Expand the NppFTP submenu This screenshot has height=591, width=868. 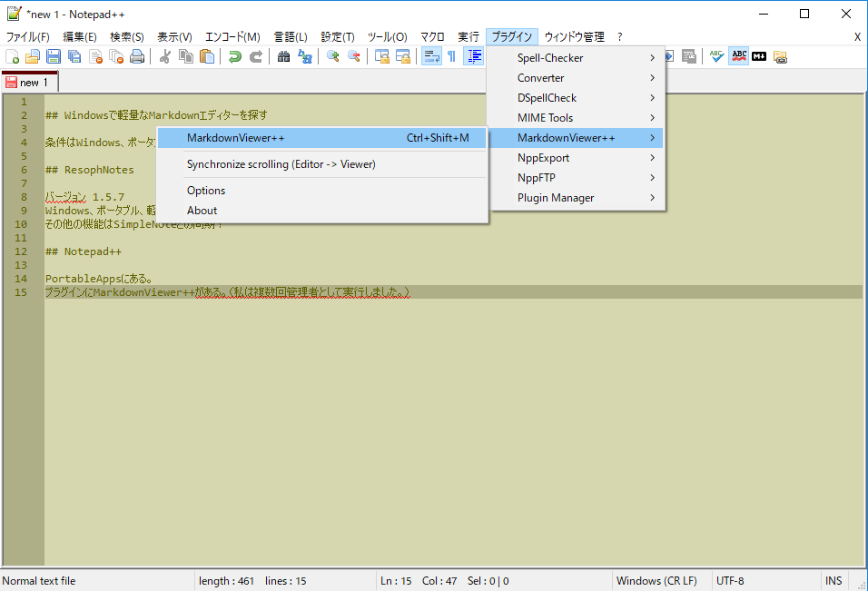tap(576, 177)
